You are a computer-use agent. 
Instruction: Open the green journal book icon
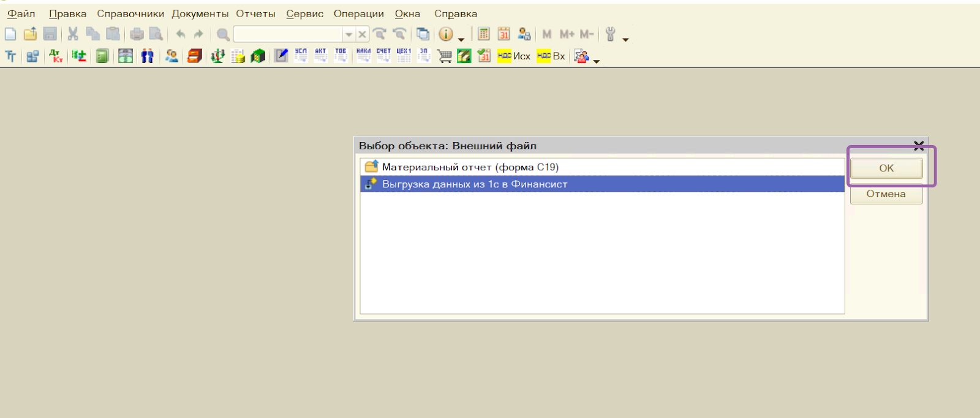tap(102, 56)
